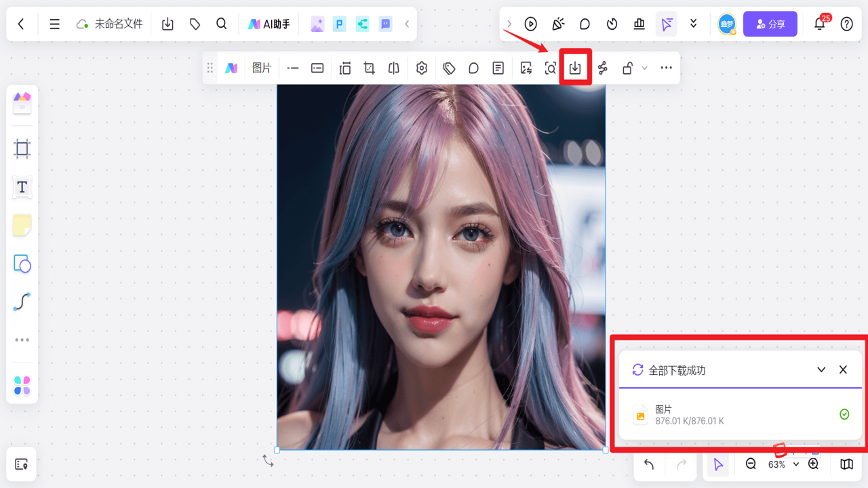Click the 分享 share button
The width and height of the screenshot is (868, 488).
coord(770,24)
